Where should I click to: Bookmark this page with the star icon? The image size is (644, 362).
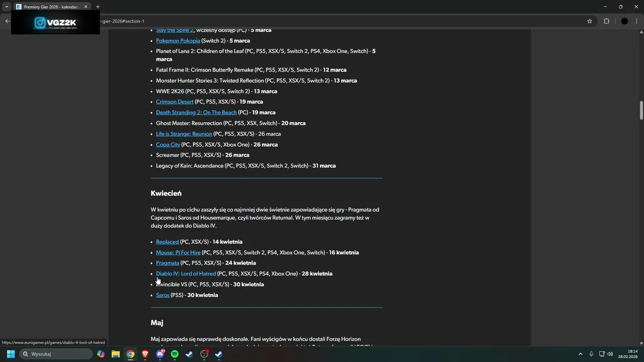[x=590, y=21]
